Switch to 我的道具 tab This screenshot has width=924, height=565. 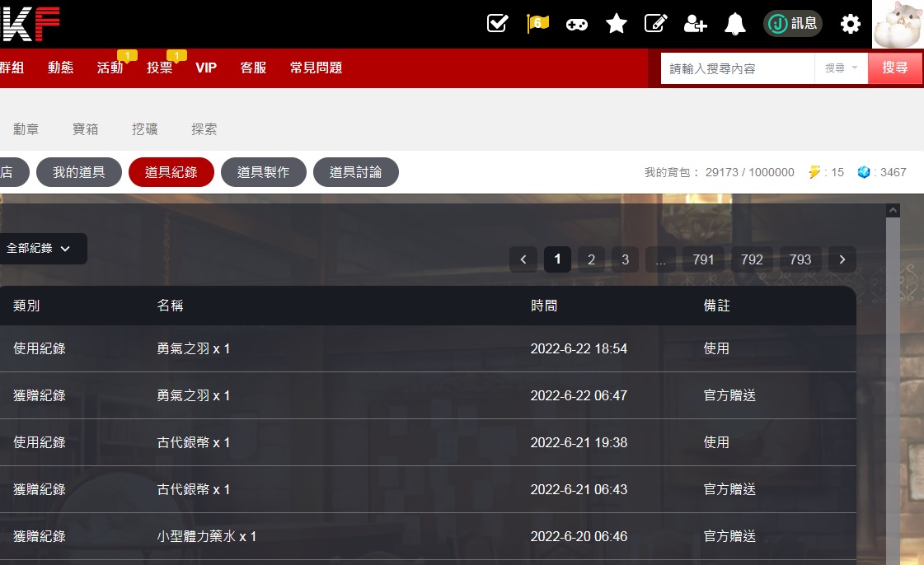(x=79, y=172)
